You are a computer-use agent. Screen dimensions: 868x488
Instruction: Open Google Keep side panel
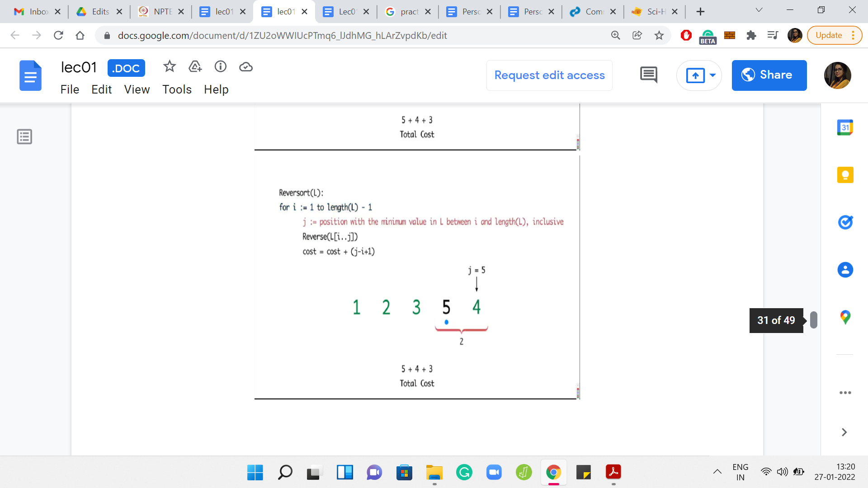845,175
